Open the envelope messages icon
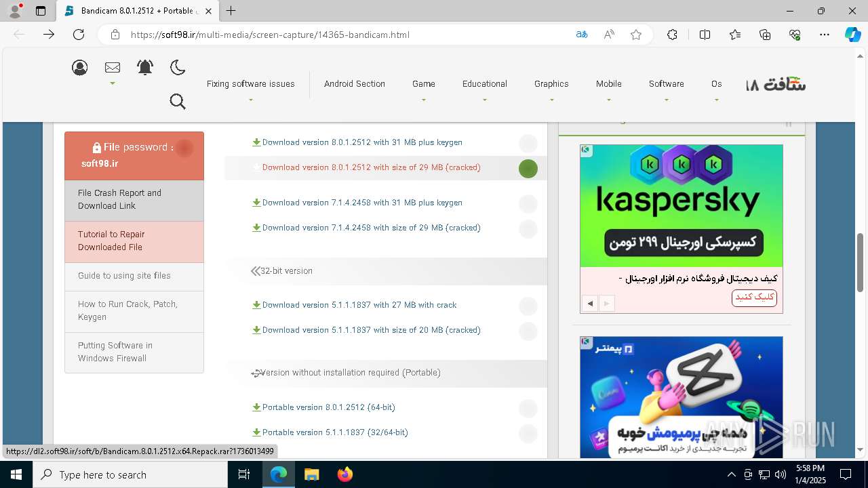 click(x=113, y=68)
